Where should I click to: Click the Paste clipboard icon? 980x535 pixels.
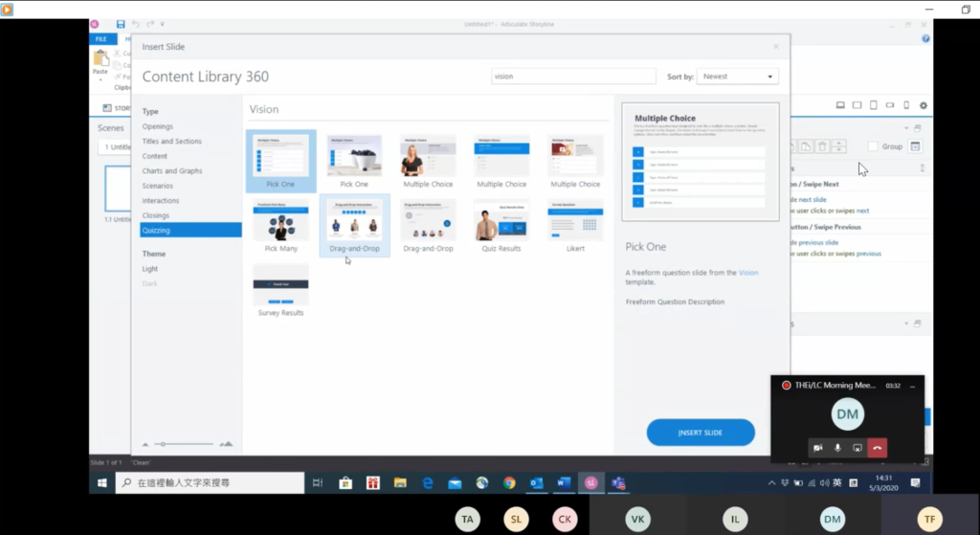click(100, 58)
